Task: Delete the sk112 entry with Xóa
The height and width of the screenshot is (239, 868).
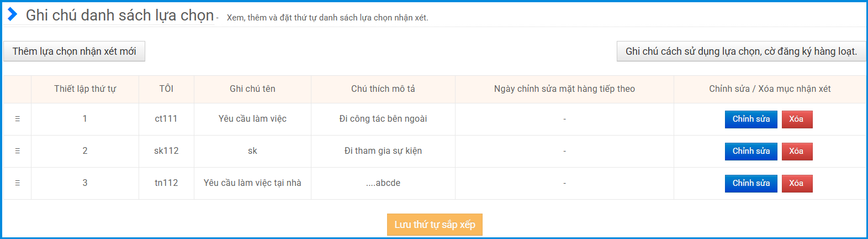Action: point(796,151)
